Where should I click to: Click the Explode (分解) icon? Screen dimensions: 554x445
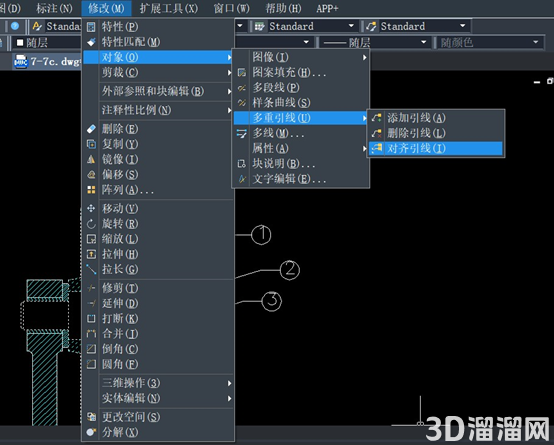[x=91, y=432]
